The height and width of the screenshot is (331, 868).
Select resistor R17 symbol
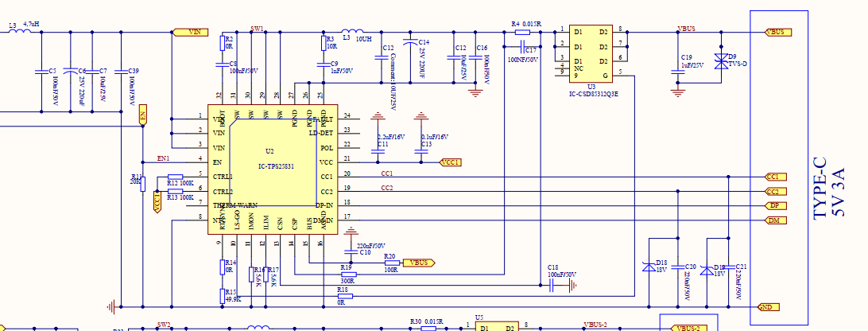265,274
